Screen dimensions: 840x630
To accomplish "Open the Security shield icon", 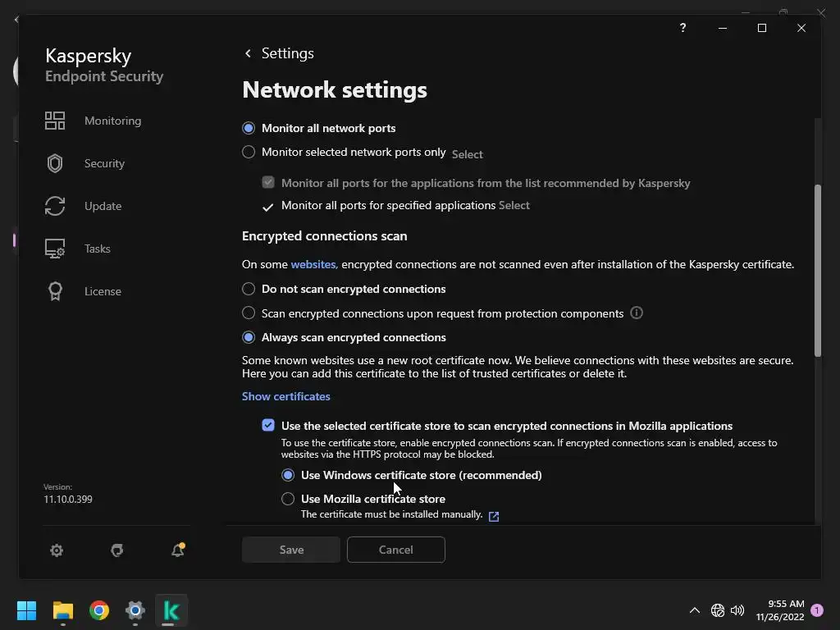I will tap(55, 163).
